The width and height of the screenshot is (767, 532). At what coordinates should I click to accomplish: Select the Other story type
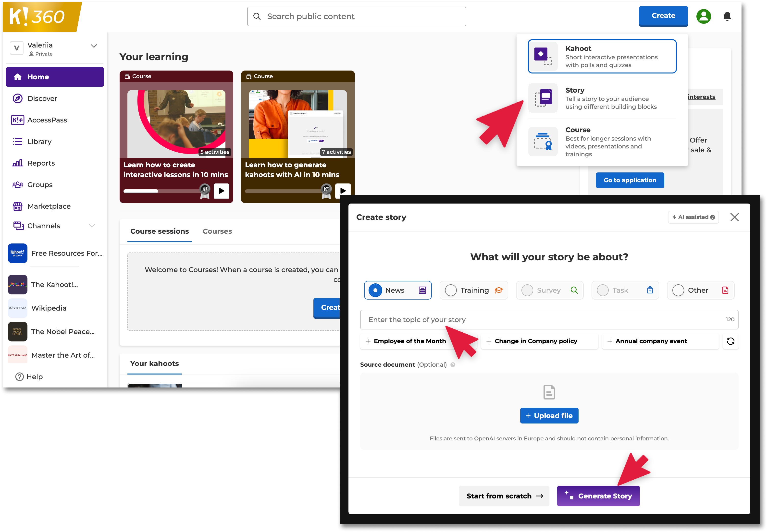click(x=700, y=290)
